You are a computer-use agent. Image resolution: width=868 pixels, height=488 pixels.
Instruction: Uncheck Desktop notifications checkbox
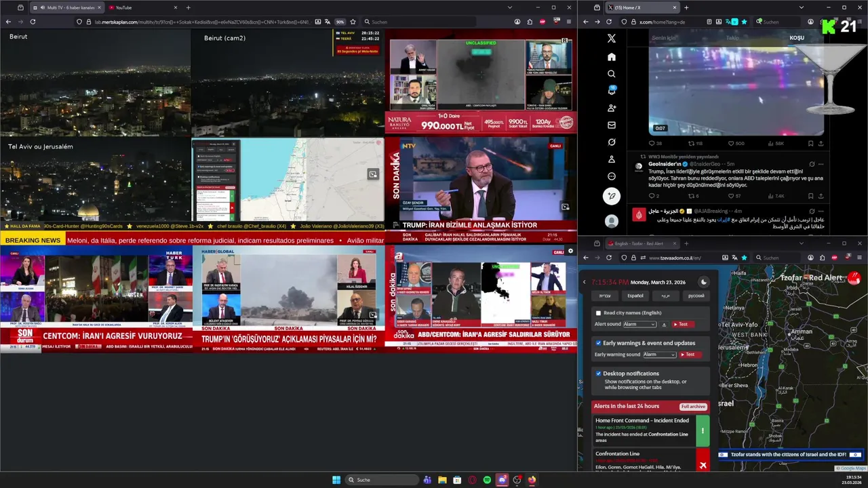click(x=598, y=373)
